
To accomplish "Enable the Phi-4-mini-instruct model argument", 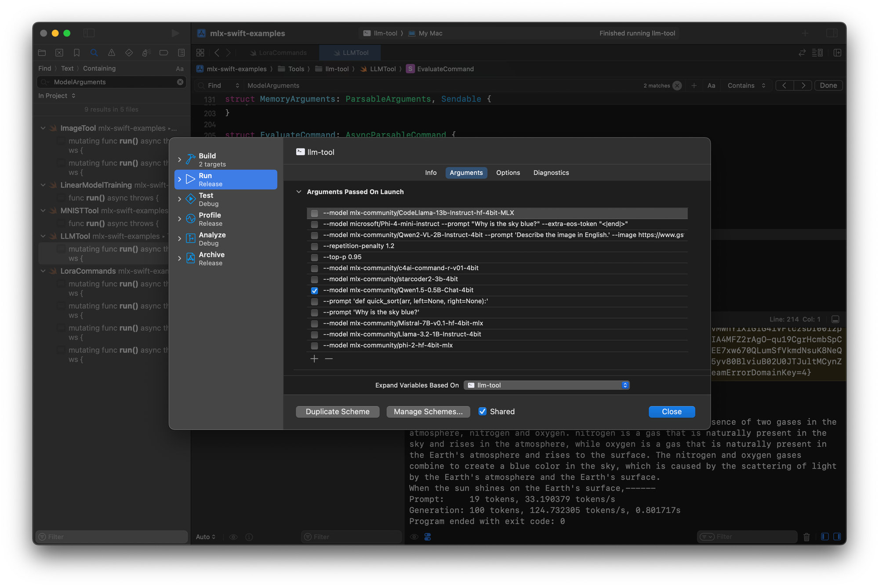I will (x=314, y=224).
